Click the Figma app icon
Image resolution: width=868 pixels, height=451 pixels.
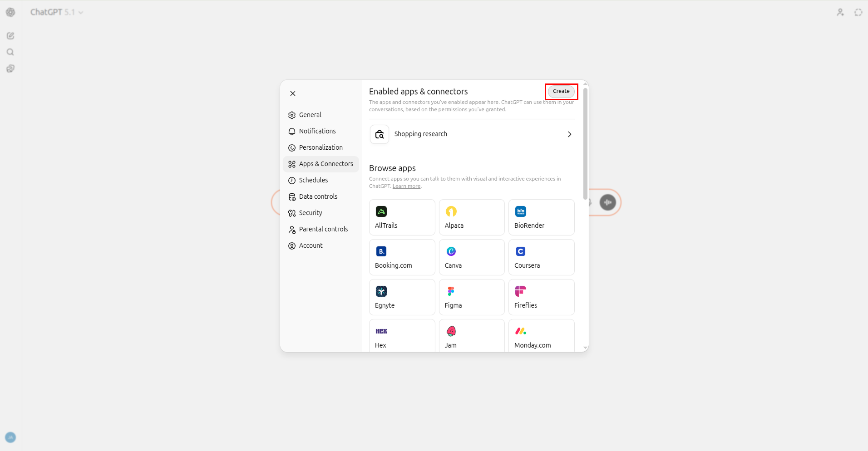tap(451, 291)
